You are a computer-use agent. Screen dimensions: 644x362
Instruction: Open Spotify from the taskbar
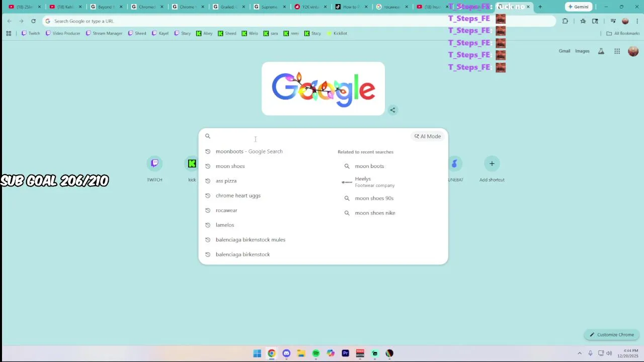click(316, 353)
